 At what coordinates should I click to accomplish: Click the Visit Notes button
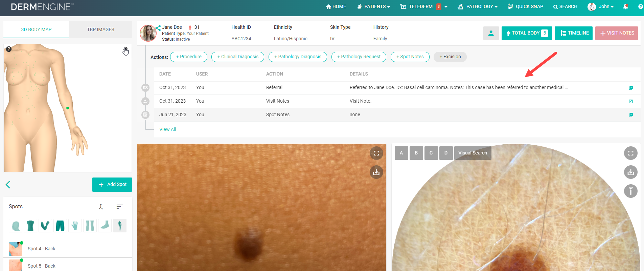coord(617,33)
